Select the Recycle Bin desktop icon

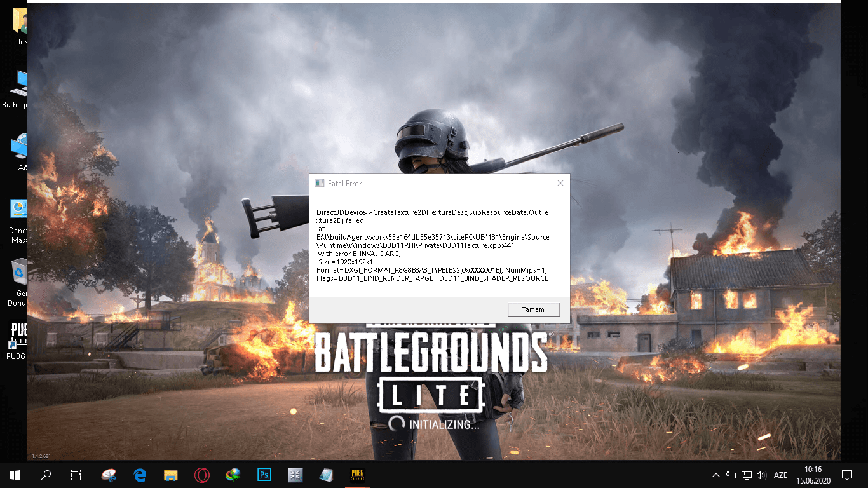click(18, 282)
